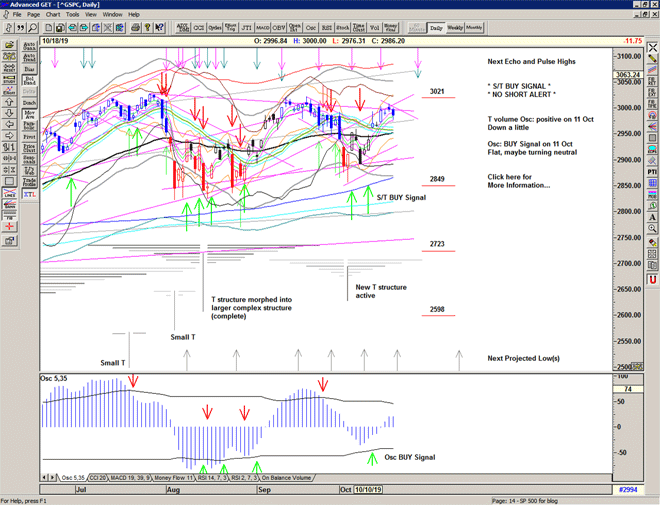This screenshot has height=505, width=660.
Task: Click the red crosshair cursor icon
Action: (x=9, y=227)
